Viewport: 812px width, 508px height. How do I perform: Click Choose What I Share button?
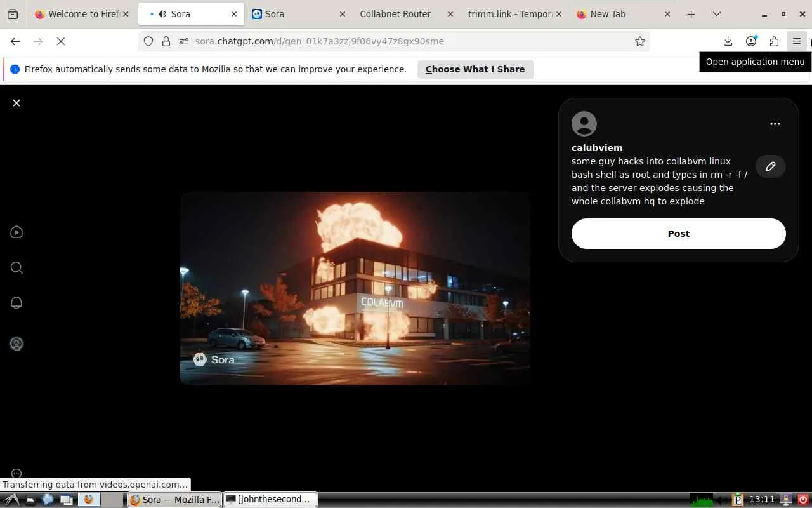[475, 69]
